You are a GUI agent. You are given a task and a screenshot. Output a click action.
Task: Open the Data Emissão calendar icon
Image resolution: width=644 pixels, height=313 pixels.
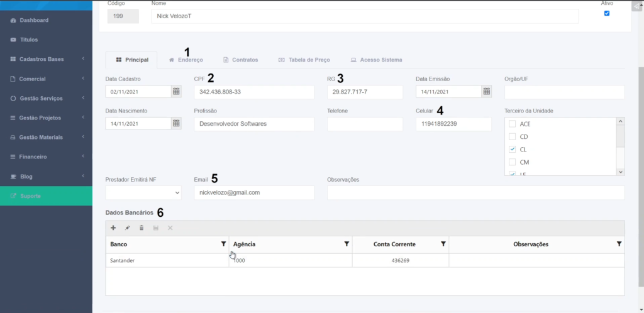pyautogui.click(x=486, y=92)
